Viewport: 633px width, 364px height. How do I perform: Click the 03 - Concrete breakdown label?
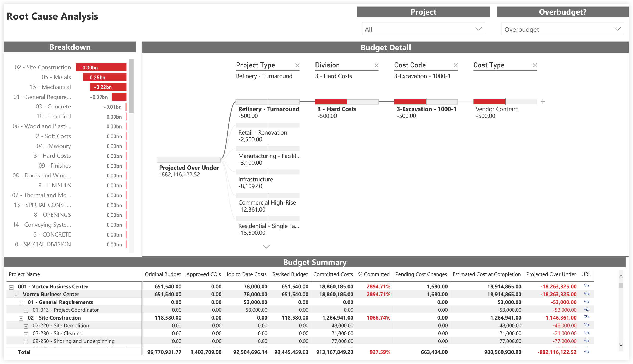tap(53, 107)
